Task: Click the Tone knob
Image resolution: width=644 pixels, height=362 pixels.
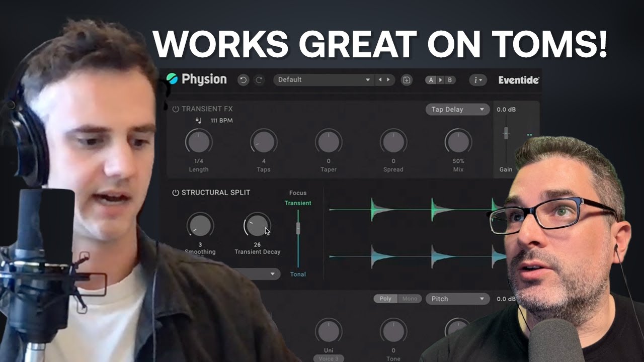Action: click(393, 330)
